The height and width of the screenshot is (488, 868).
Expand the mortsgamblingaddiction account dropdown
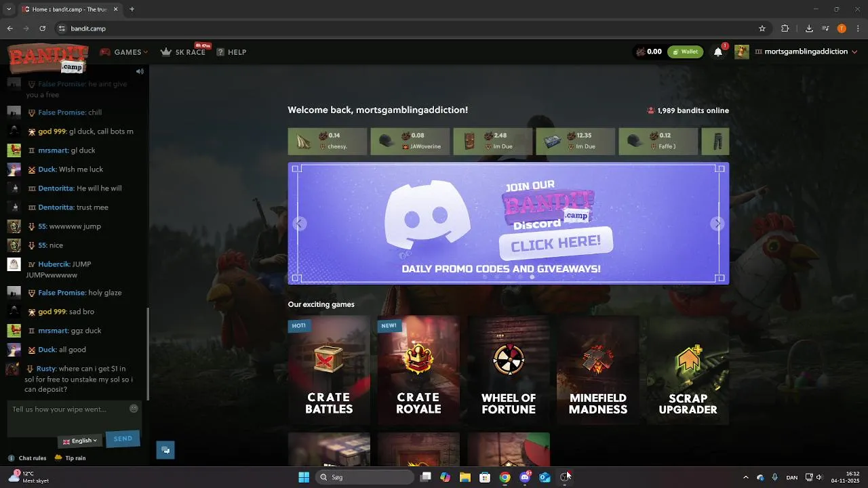tap(806, 52)
